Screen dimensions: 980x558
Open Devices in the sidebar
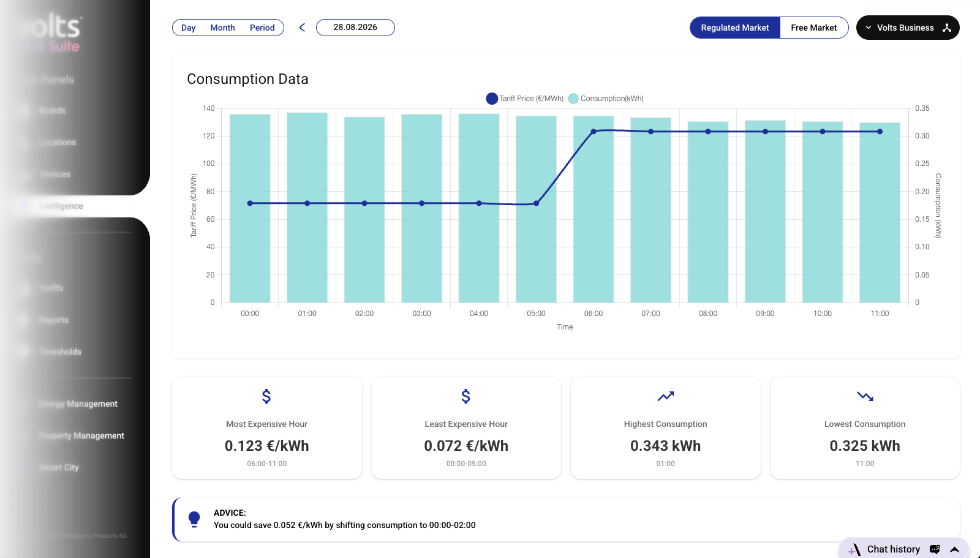click(x=55, y=175)
